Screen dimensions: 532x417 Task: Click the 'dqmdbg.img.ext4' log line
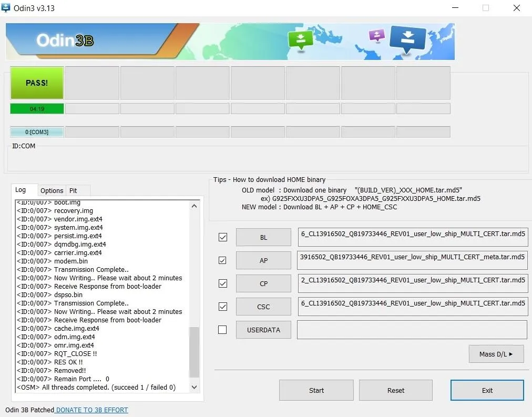[x=62, y=245]
